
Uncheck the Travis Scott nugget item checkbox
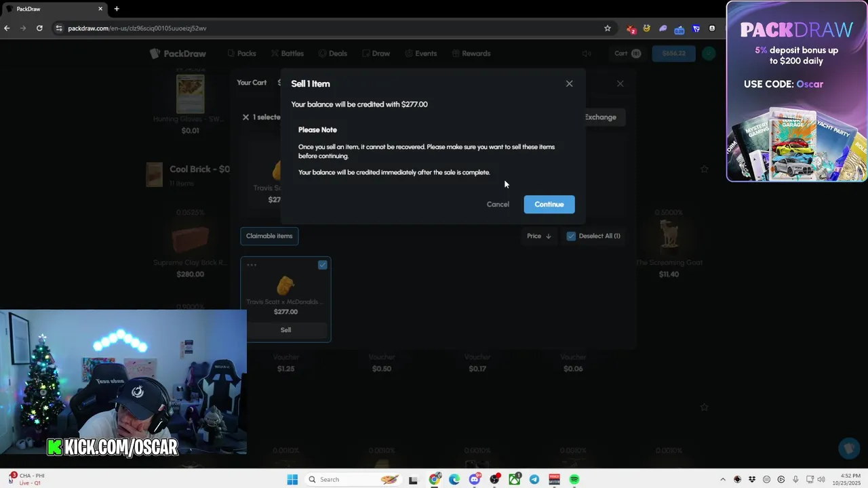(x=323, y=265)
